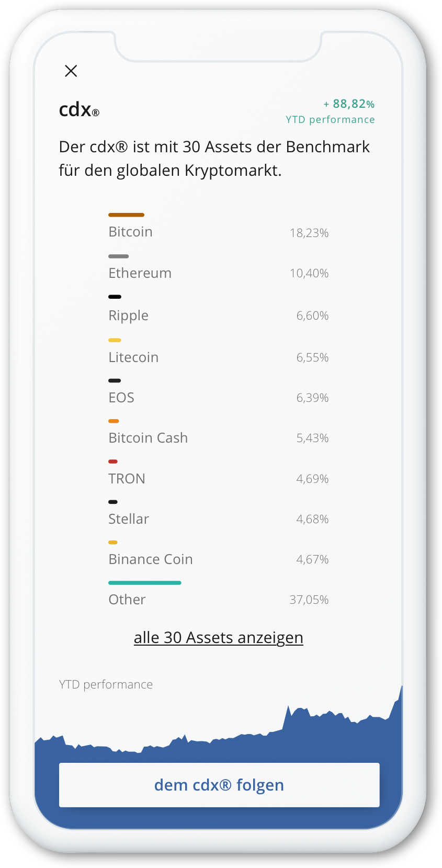Close the cdx detail screen

(71, 71)
